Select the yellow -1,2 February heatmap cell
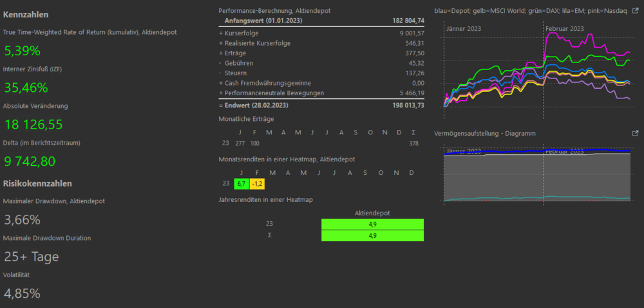 257,184
